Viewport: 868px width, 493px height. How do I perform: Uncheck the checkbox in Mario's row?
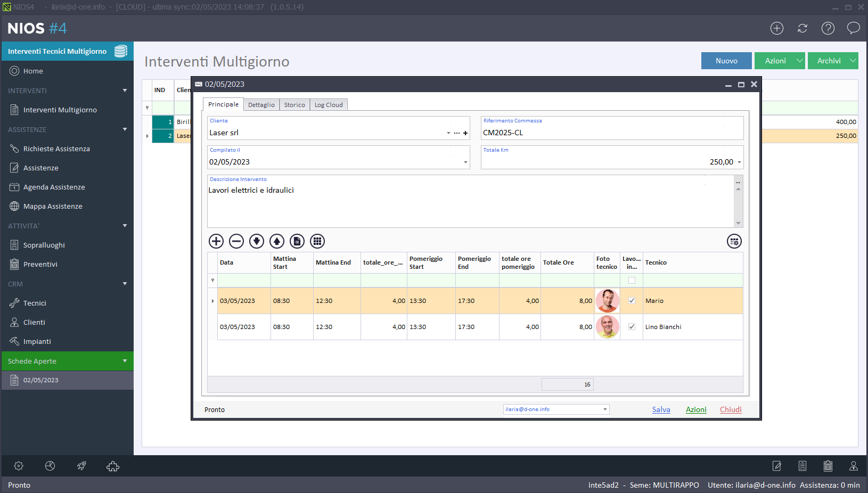[x=632, y=301]
